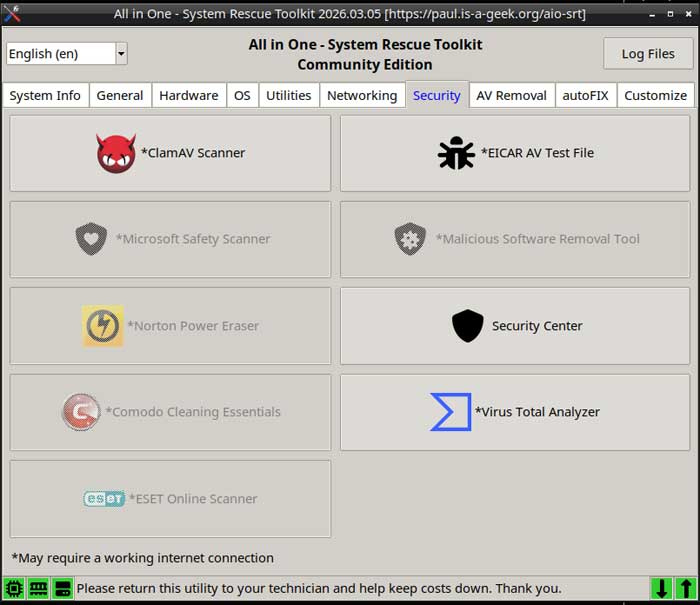
Task: Open the Log Files button
Action: click(648, 54)
